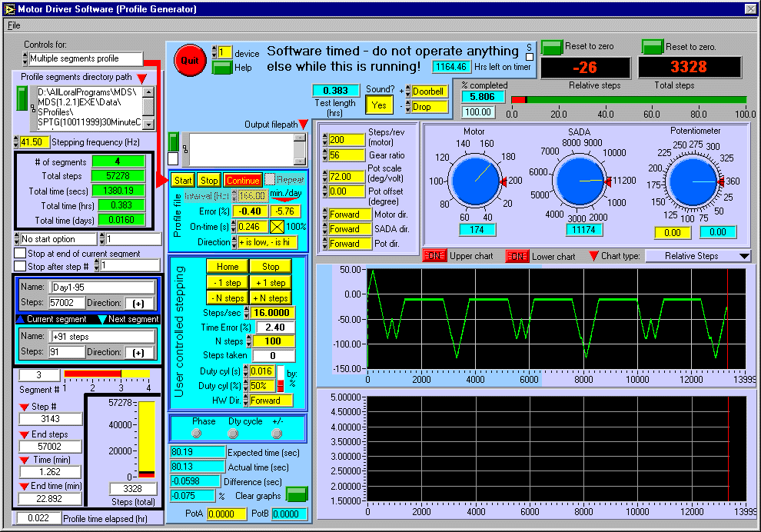Open the File menu
Image resolution: width=761 pixels, height=532 pixels.
pyautogui.click(x=14, y=25)
